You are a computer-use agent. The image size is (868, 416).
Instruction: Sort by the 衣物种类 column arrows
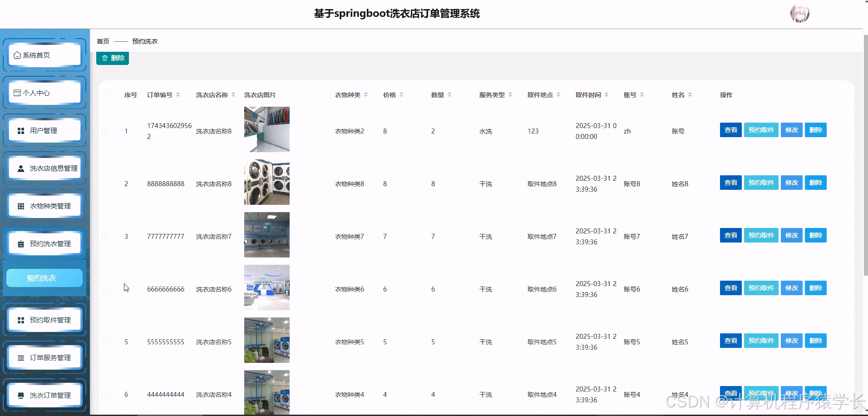click(366, 95)
